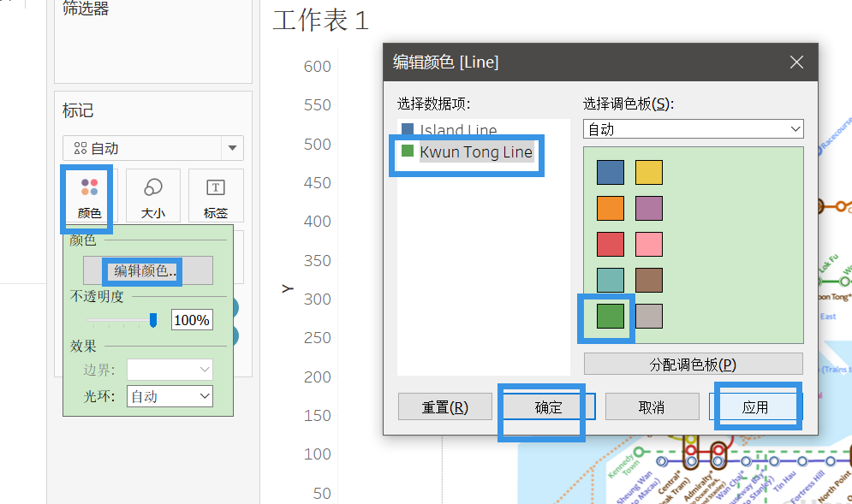Open the 标签 (Label) mark property

coord(215,196)
